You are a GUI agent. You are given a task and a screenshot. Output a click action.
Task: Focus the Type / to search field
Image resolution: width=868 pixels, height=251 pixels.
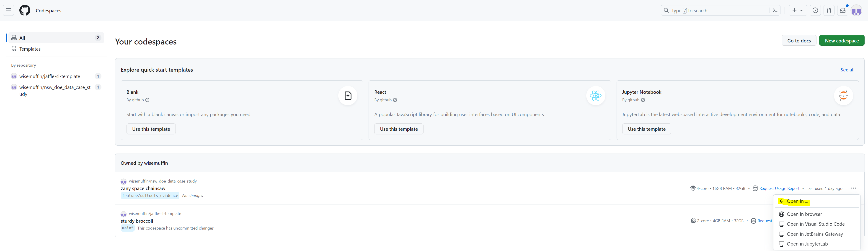(721, 10)
